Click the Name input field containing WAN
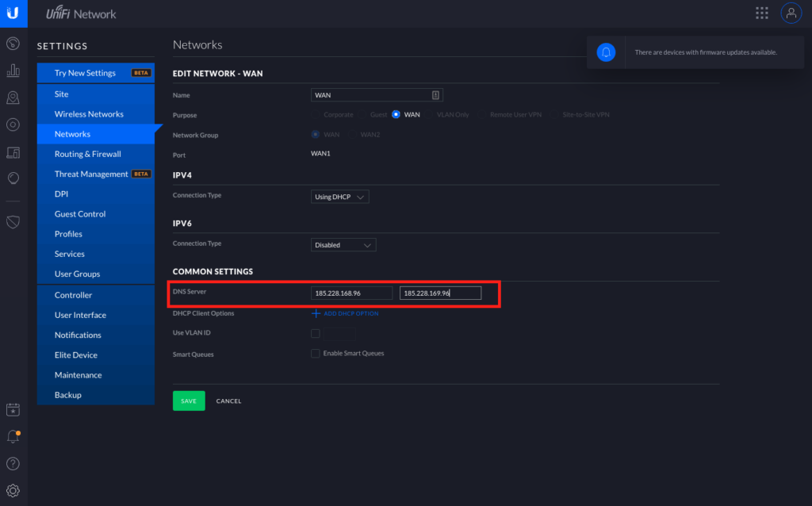This screenshot has width=812, height=506. click(x=377, y=95)
